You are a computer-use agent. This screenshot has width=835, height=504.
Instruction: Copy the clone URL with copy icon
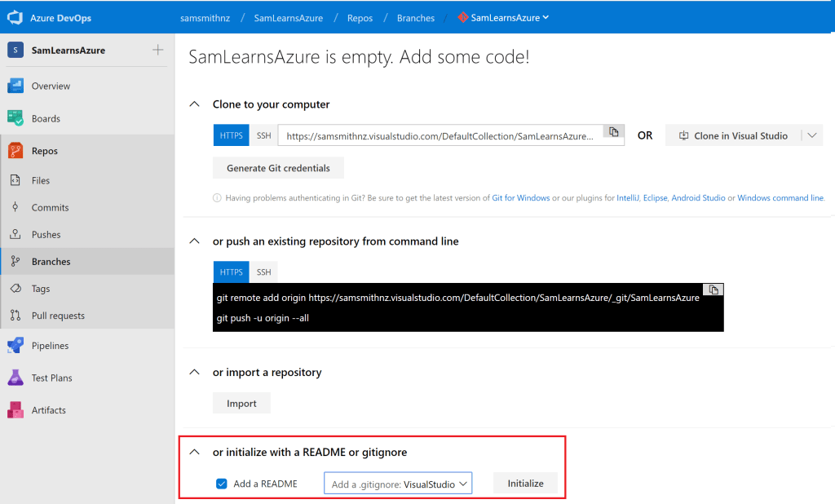click(613, 132)
